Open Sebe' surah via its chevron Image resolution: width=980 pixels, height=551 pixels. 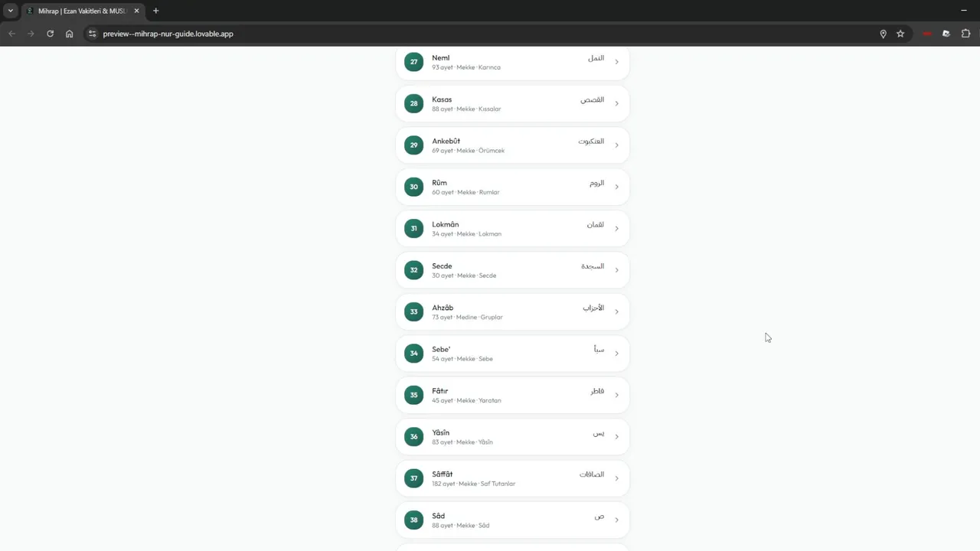(616, 354)
